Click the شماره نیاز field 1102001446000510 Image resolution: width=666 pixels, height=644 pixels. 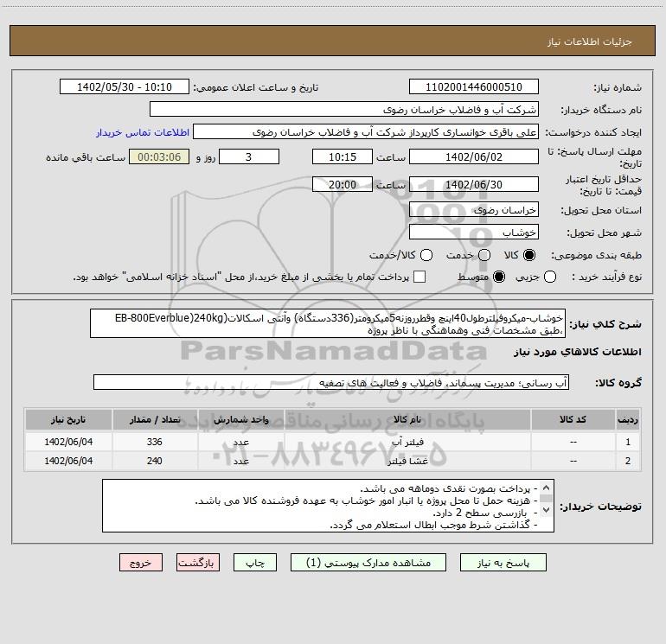pyautogui.click(x=474, y=86)
